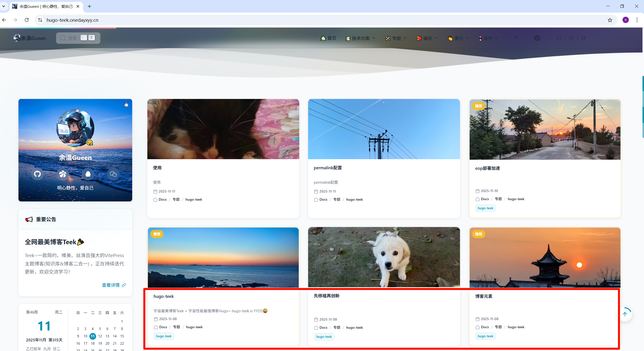
Task: Click the WeChat social icon
Action: click(113, 174)
